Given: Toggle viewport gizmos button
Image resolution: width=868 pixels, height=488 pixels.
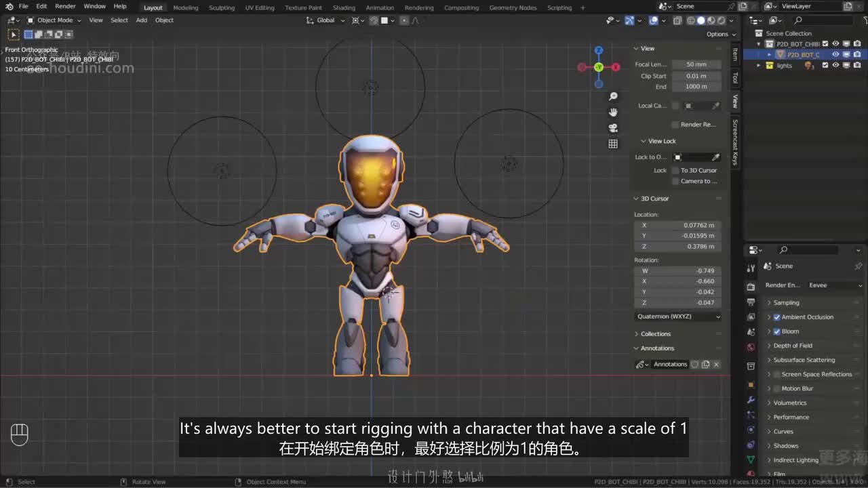Looking at the screenshot, I should click(x=629, y=20).
